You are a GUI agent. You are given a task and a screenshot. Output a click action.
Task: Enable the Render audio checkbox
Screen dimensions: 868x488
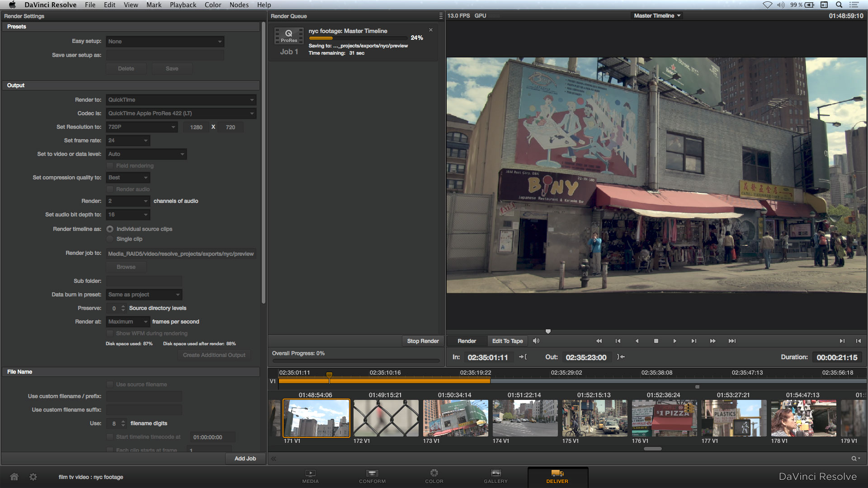click(110, 189)
